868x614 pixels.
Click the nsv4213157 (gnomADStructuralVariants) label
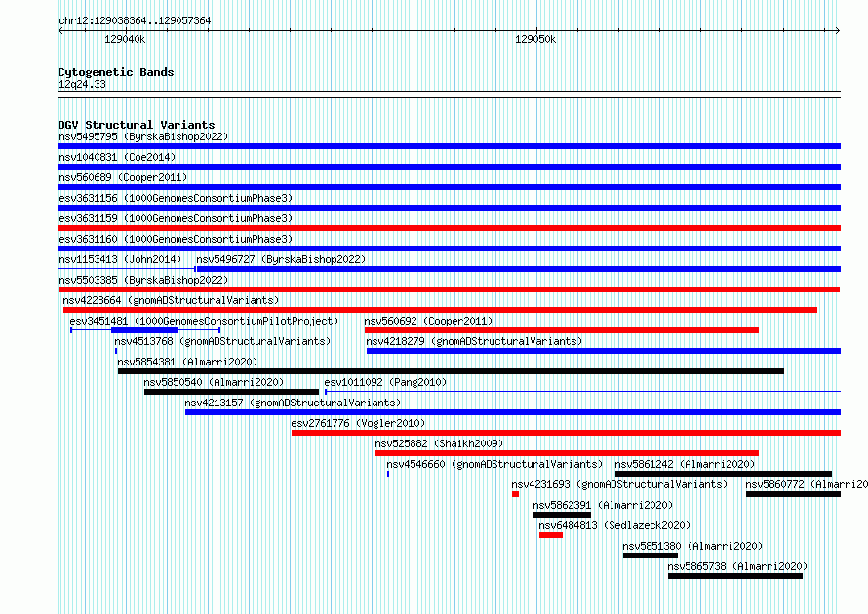(293, 403)
